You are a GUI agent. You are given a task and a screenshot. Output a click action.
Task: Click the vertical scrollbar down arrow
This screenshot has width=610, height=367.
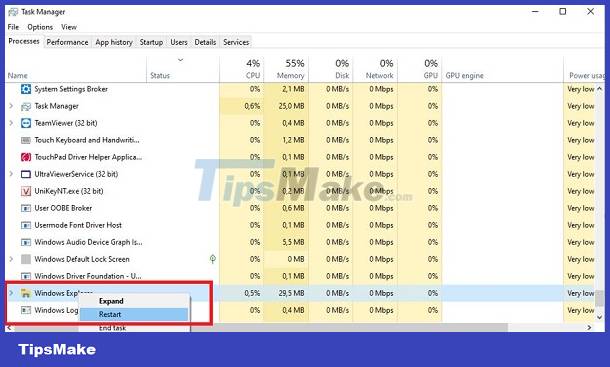point(599,318)
